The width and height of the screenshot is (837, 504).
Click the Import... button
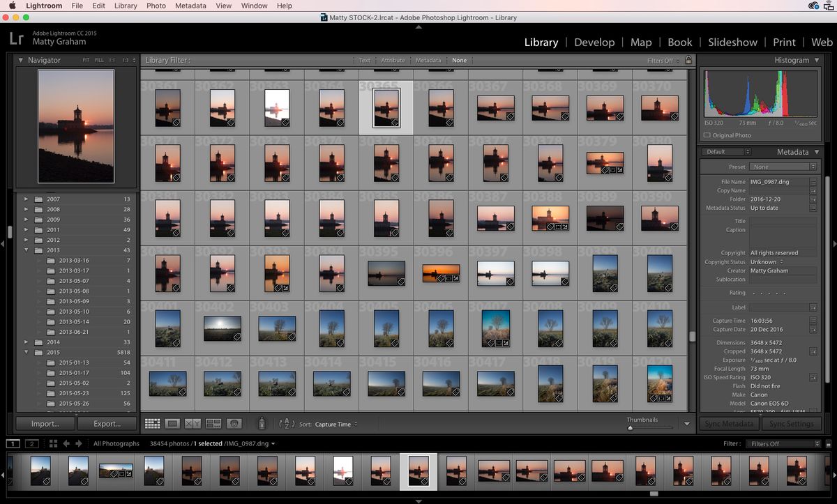click(x=44, y=423)
